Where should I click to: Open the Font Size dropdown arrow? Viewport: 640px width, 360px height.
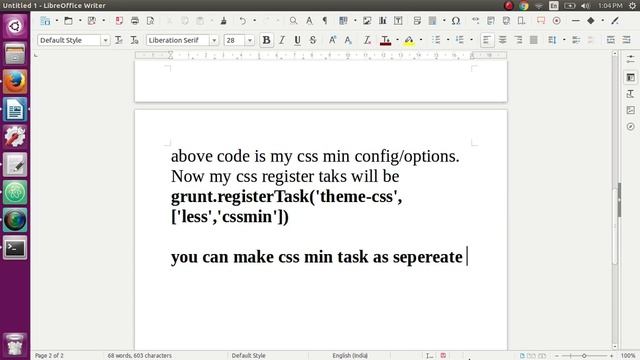click(249, 40)
